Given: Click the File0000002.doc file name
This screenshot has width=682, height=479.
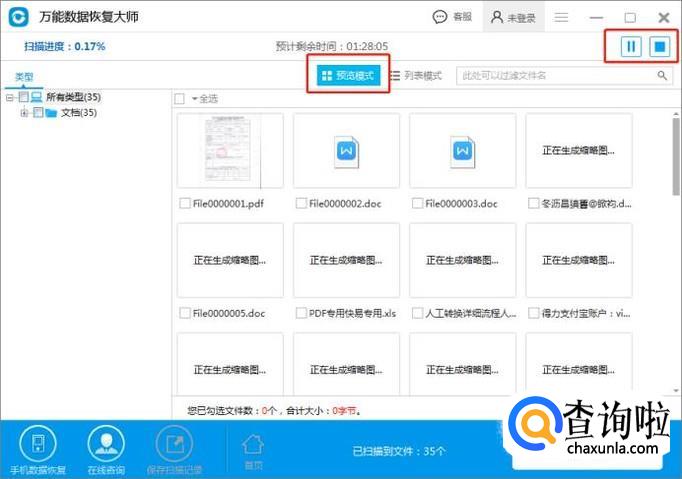Looking at the screenshot, I should point(345,204).
